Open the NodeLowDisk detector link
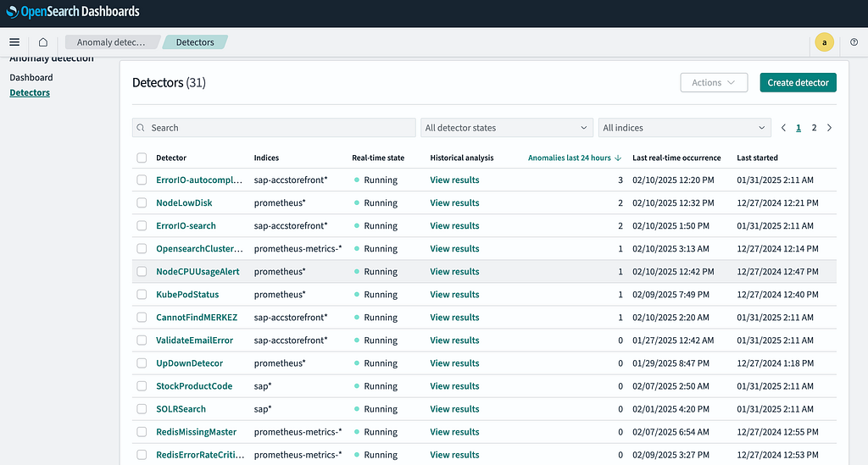 [x=184, y=203]
